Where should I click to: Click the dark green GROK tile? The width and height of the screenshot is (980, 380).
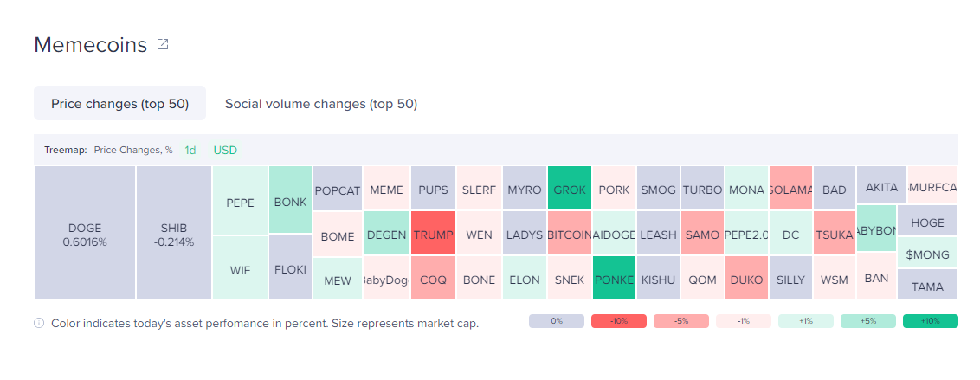pos(570,188)
